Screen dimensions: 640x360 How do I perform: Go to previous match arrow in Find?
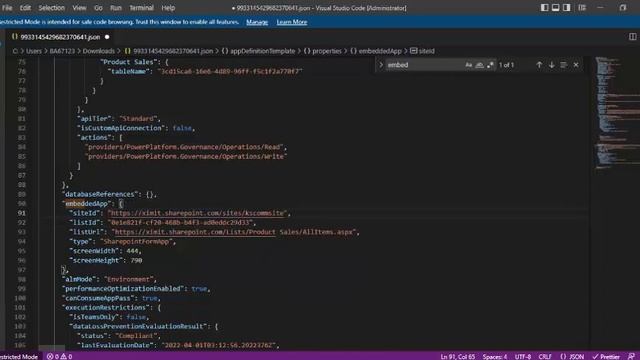point(539,65)
